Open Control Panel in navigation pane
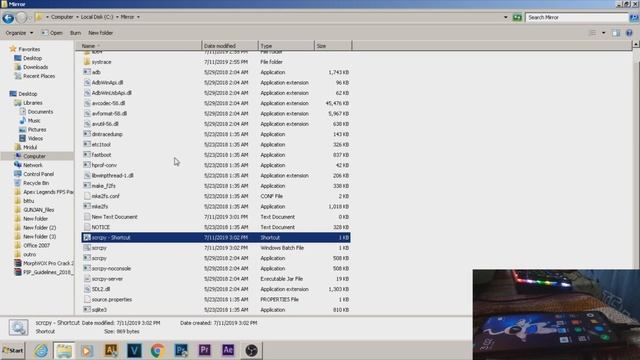 coord(38,174)
